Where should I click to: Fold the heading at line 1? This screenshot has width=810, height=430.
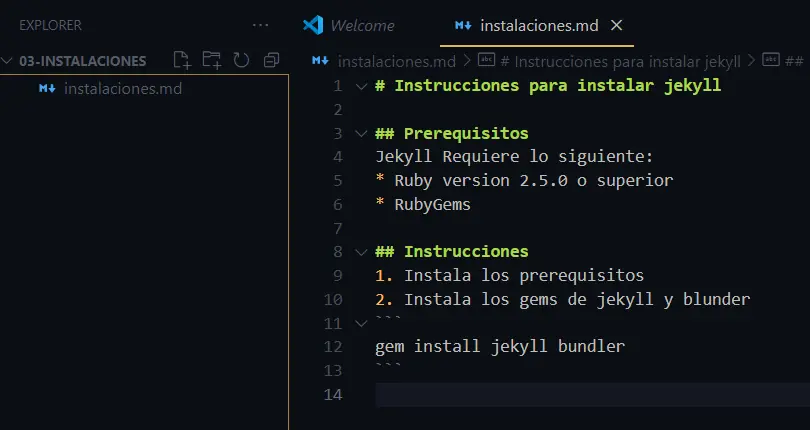click(361, 86)
